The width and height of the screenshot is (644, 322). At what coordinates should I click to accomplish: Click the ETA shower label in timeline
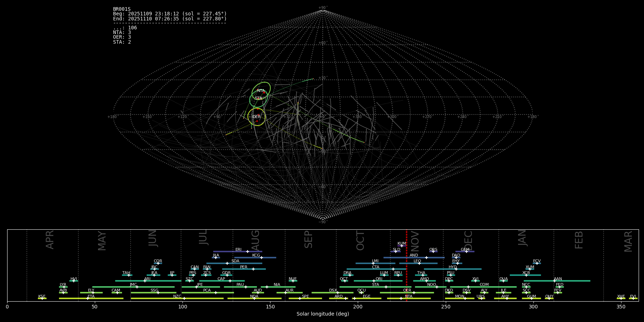[91, 297]
